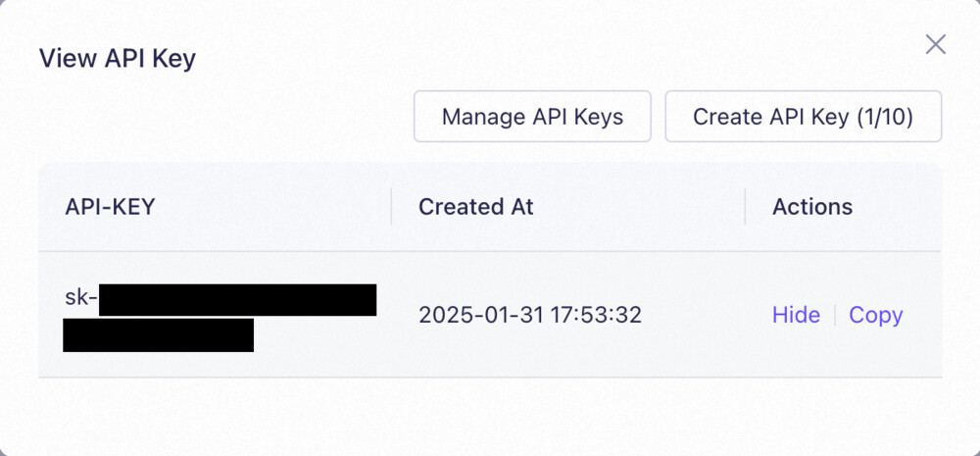Image resolution: width=980 pixels, height=456 pixels.
Task: Open the Manage API Keys page
Action: coord(532,117)
